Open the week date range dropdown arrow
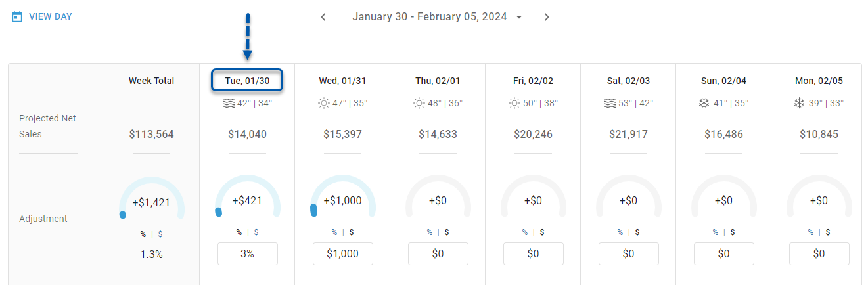Viewport: 868px width, 285px height. (x=519, y=17)
